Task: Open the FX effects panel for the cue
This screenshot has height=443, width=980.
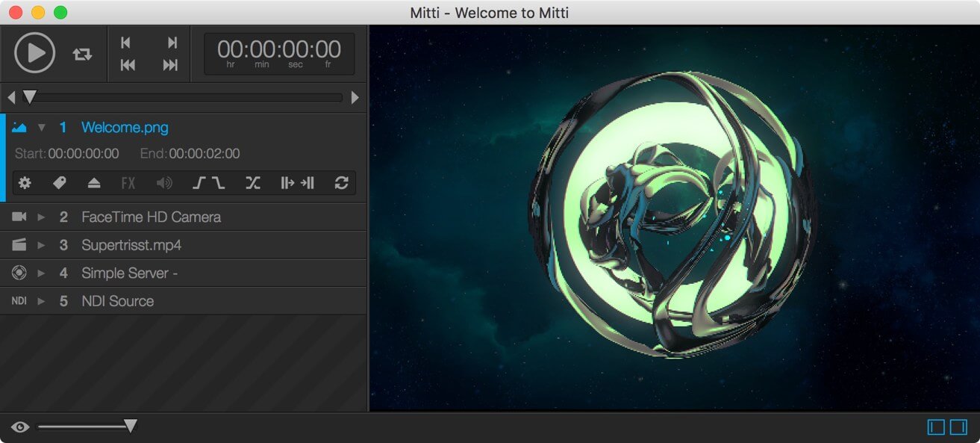Action: coord(128,182)
